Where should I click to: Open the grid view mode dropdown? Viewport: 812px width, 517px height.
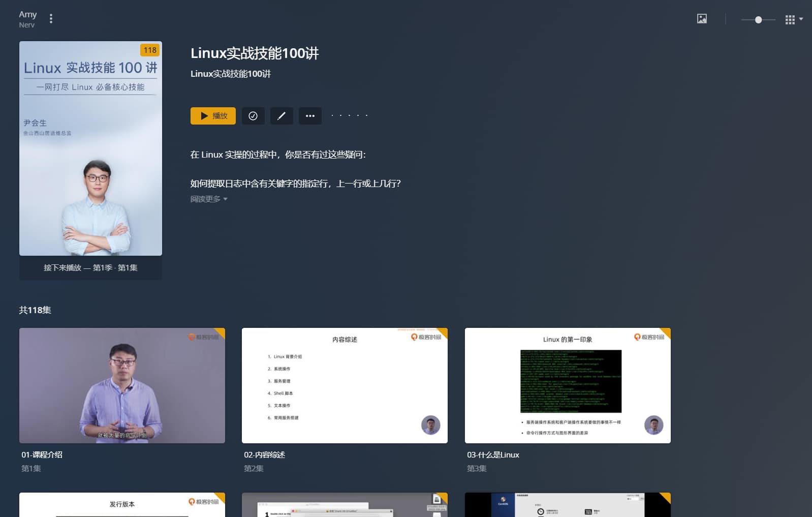(794, 19)
